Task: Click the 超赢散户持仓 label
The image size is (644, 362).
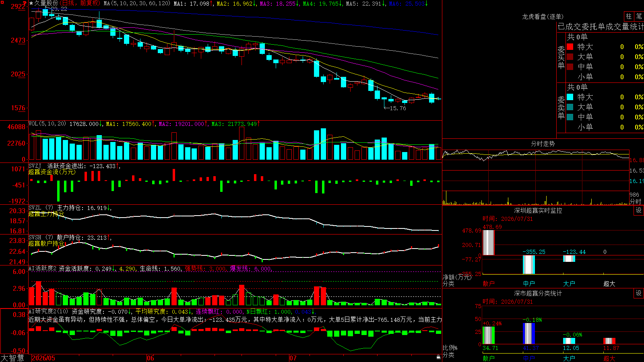Action: click(46, 243)
